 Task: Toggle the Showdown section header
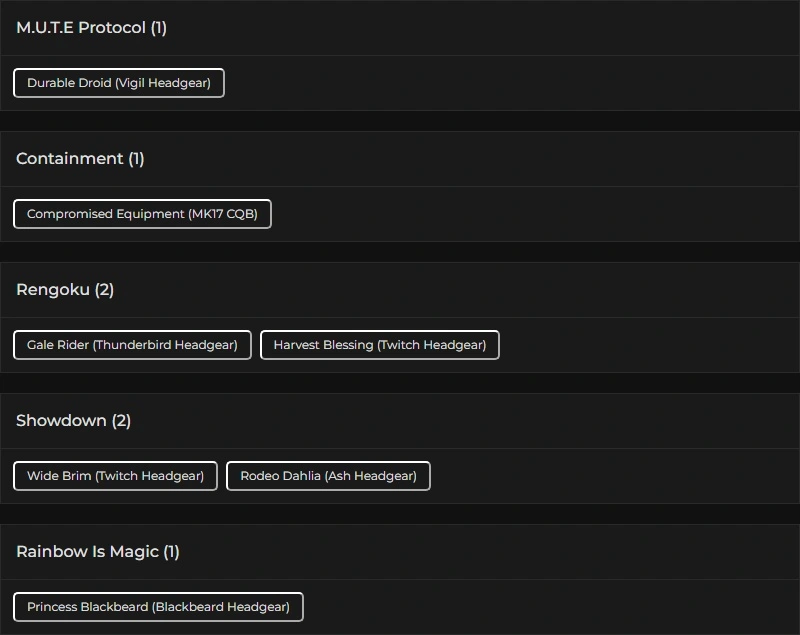(61, 421)
